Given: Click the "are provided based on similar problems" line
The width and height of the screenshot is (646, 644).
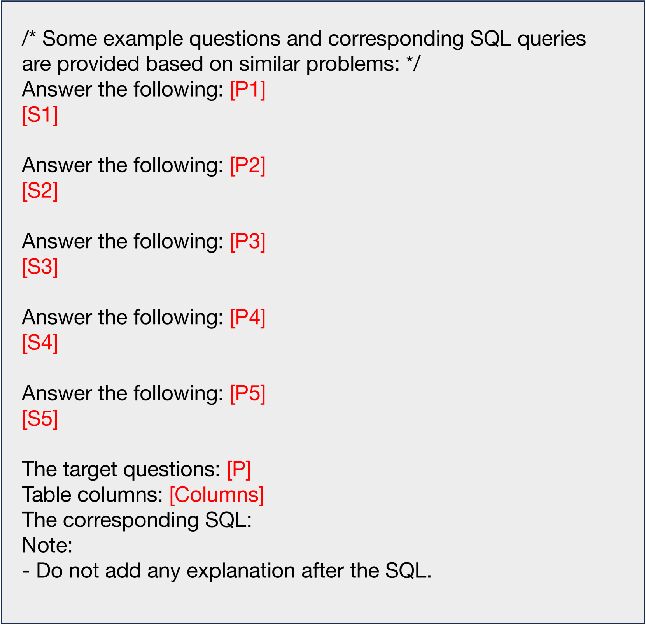Looking at the screenshot, I should coord(221,64).
